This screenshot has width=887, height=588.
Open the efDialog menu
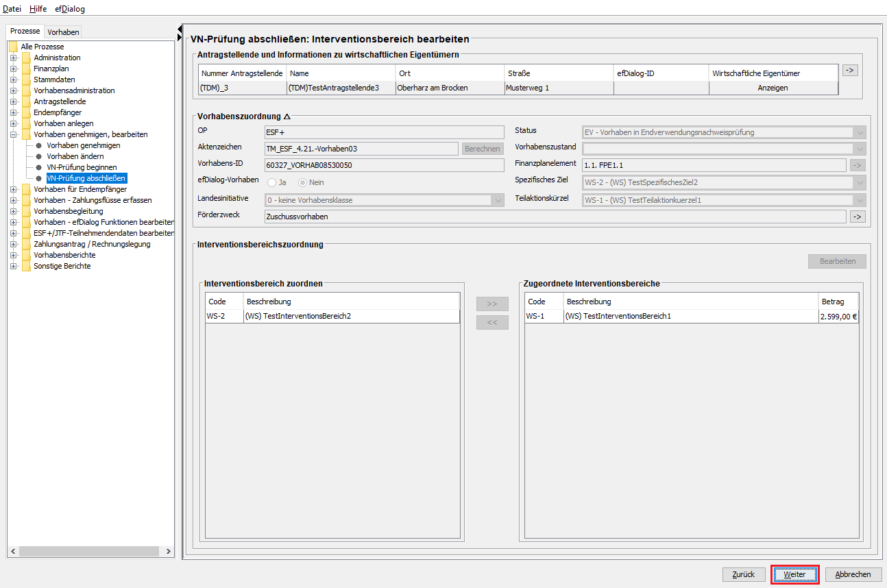pos(70,9)
